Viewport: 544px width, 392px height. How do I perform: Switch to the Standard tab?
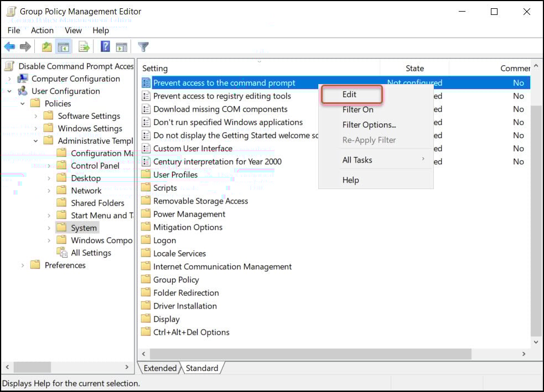(202, 368)
